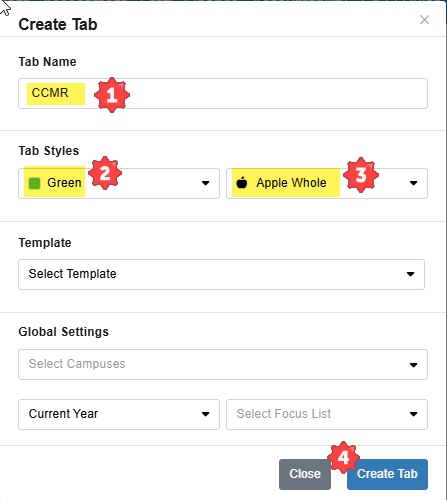The height and width of the screenshot is (500, 447).
Task: Click the red step 3 badge
Action: [x=361, y=175]
